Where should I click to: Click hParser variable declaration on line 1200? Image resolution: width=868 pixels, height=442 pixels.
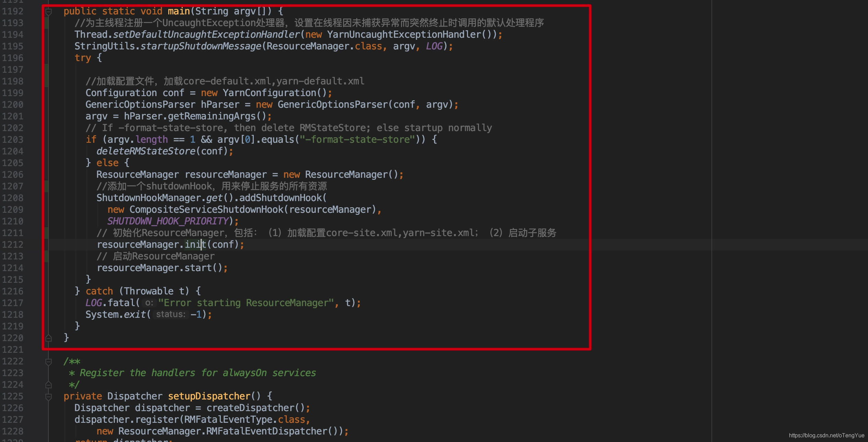coord(220,105)
